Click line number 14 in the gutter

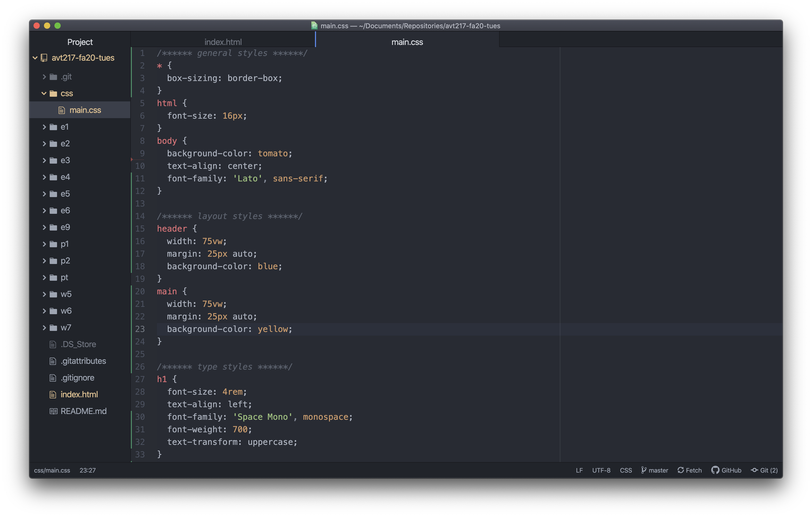tap(140, 216)
